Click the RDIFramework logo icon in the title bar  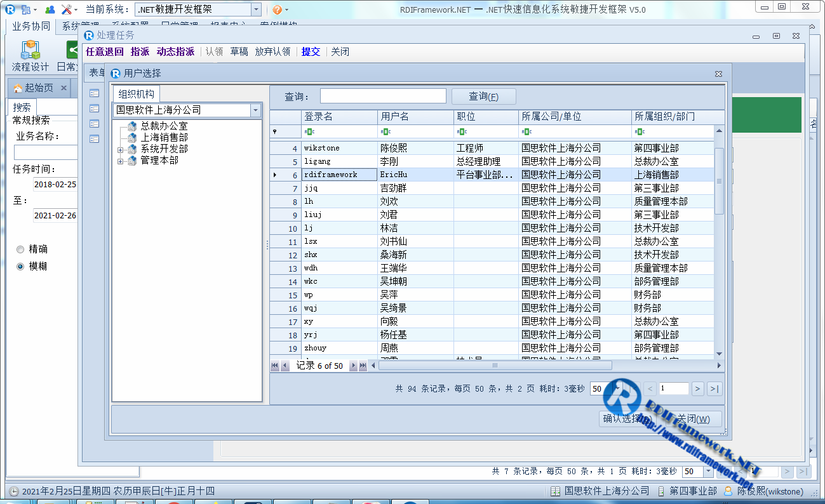pos(10,10)
